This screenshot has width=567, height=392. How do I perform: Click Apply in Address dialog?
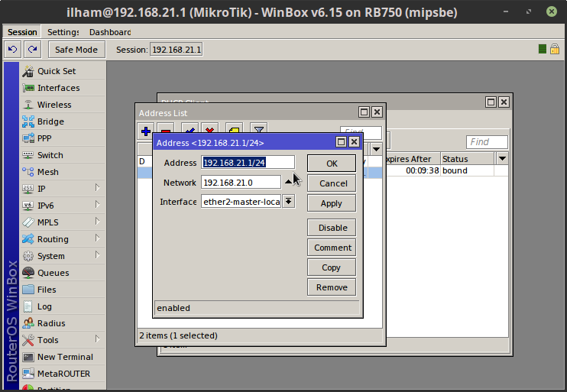coord(332,203)
